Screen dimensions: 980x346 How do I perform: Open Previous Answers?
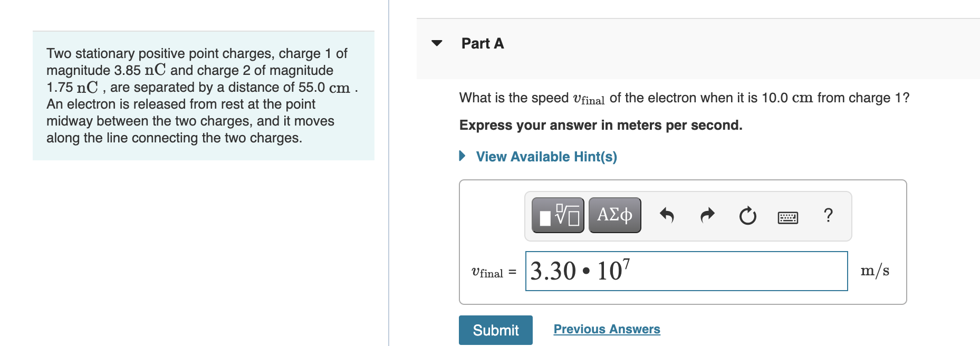(607, 329)
